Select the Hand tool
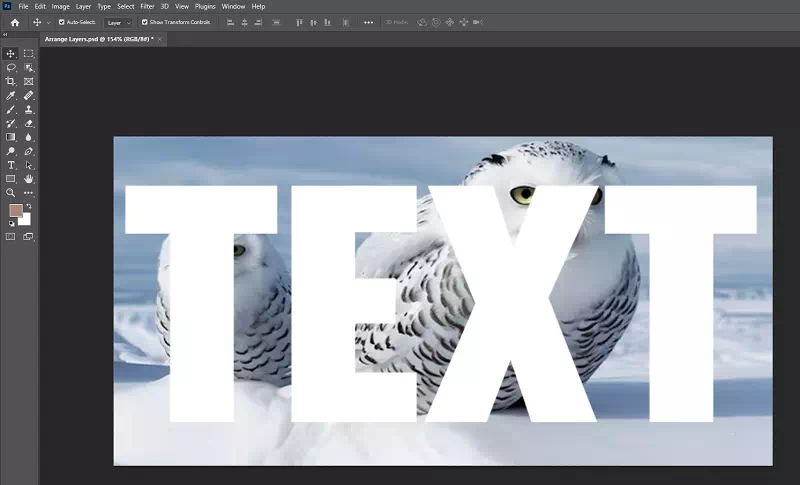 [x=29, y=179]
